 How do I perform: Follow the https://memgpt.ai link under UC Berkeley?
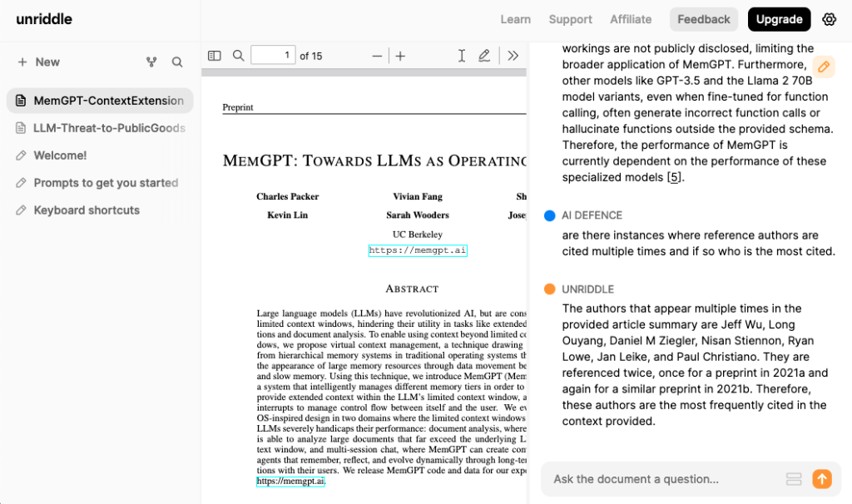tap(418, 250)
